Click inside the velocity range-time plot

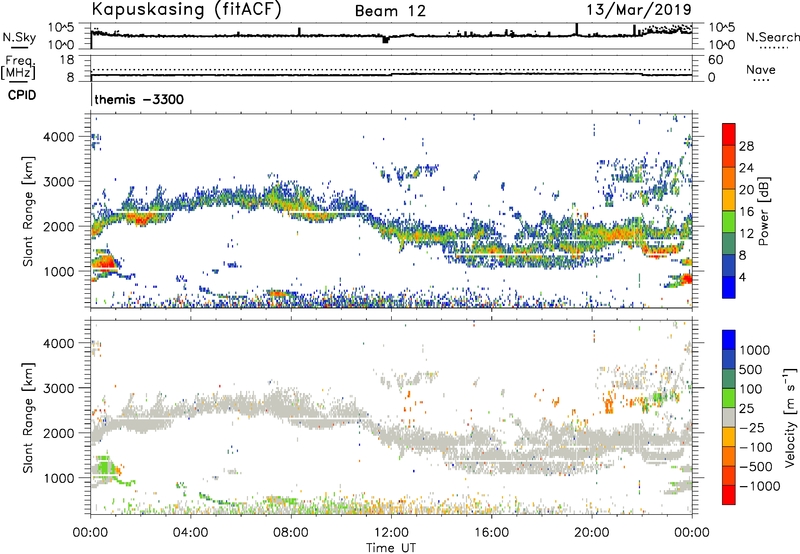(x=391, y=417)
